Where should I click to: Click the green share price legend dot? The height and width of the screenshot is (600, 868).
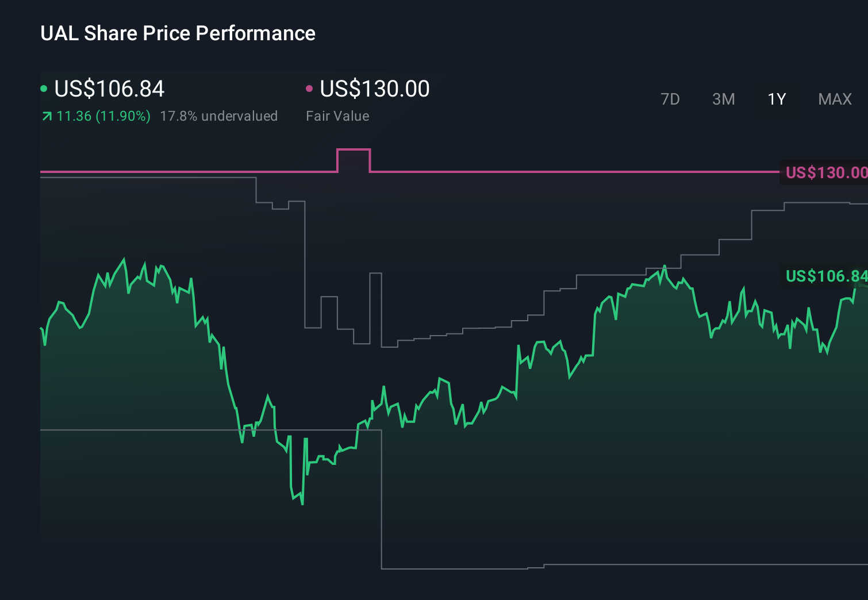(x=44, y=89)
